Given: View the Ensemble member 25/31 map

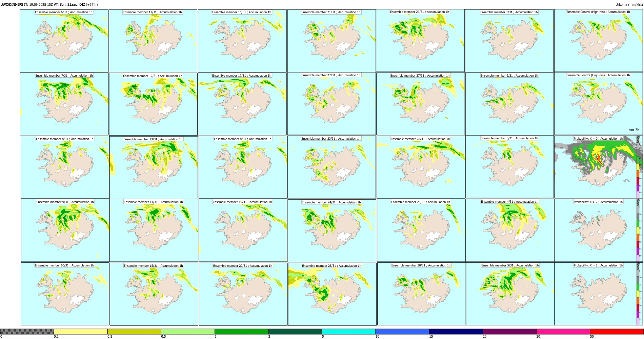Looking at the screenshot, I should (332, 294).
